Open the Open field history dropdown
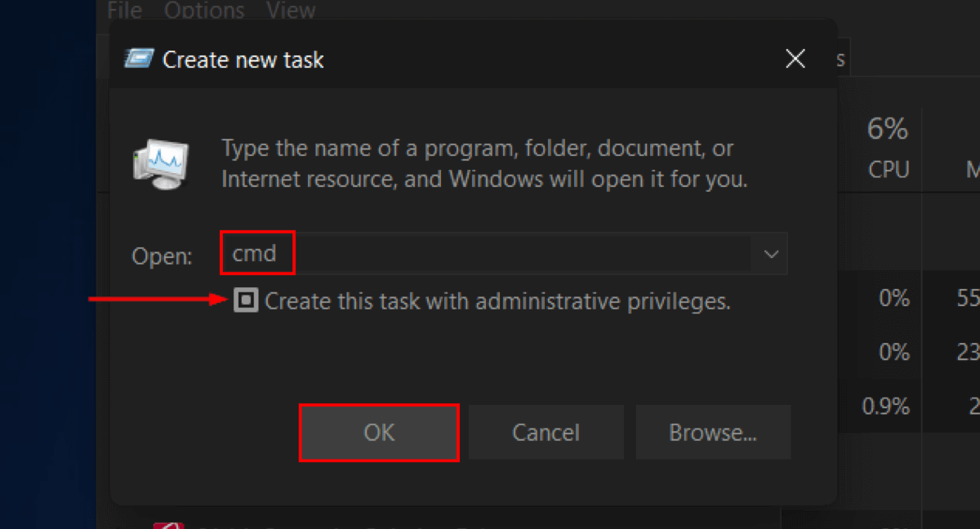 coord(770,254)
